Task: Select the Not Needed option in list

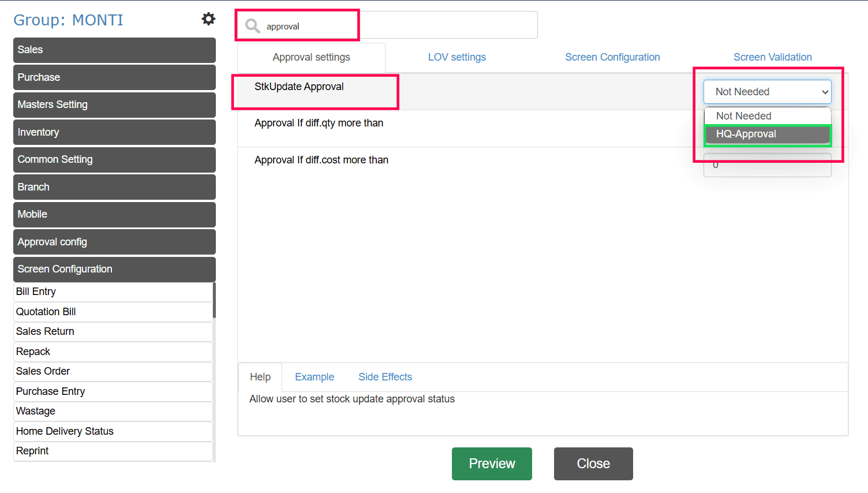Action: point(767,116)
